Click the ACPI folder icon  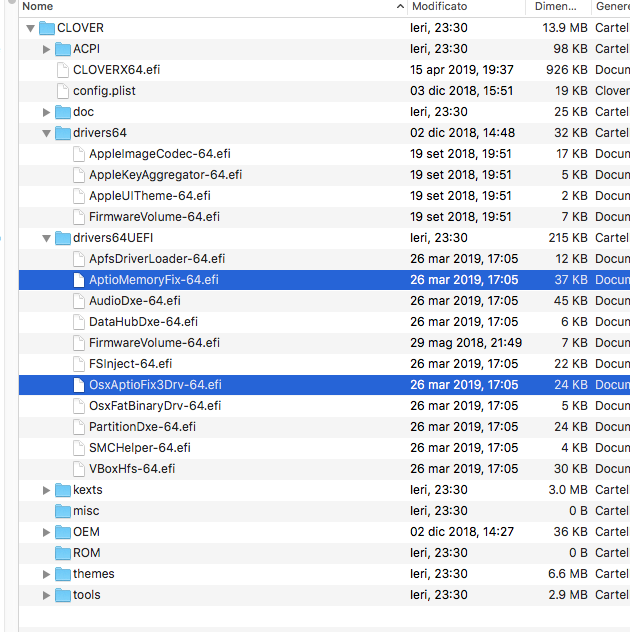[x=63, y=49]
